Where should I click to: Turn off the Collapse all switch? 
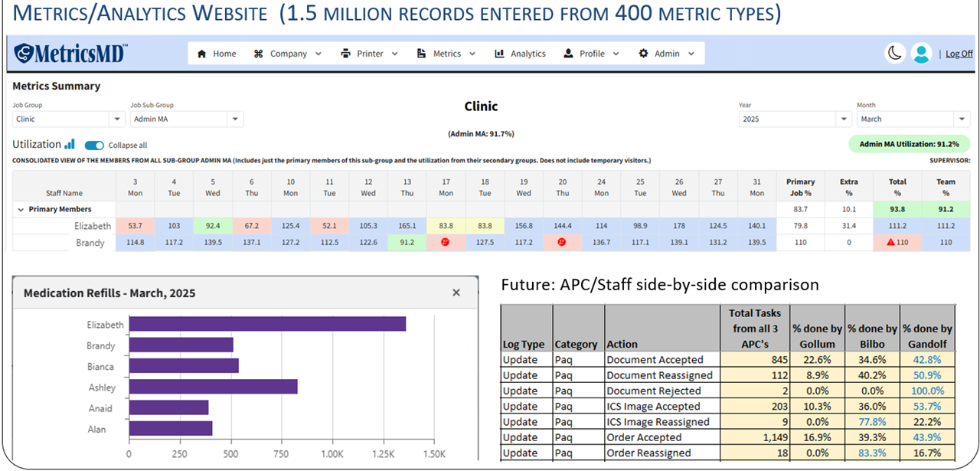point(94,145)
